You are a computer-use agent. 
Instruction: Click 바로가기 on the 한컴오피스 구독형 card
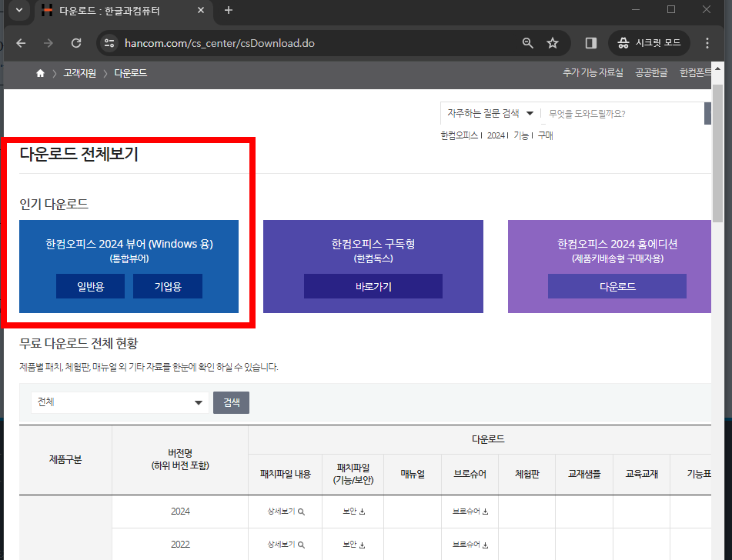coord(373,285)
